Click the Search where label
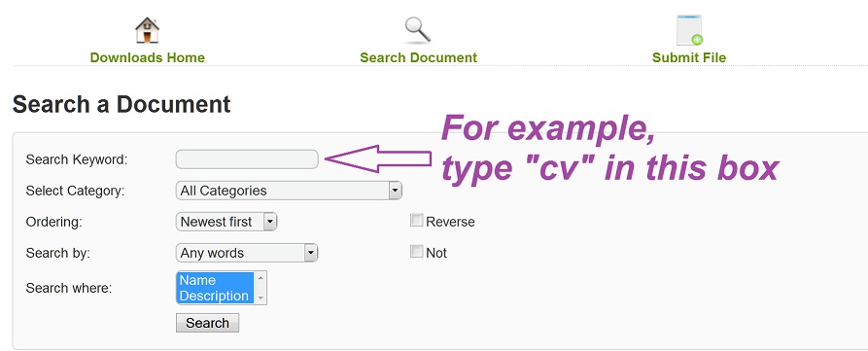This screenshot has width=868, height=351. 69,289
